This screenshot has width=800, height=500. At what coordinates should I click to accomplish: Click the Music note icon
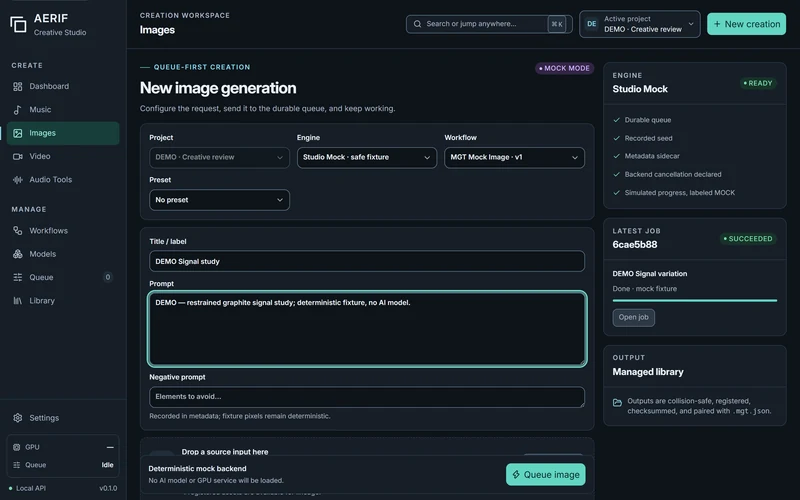pyautogui.click(x=17, y=110)
